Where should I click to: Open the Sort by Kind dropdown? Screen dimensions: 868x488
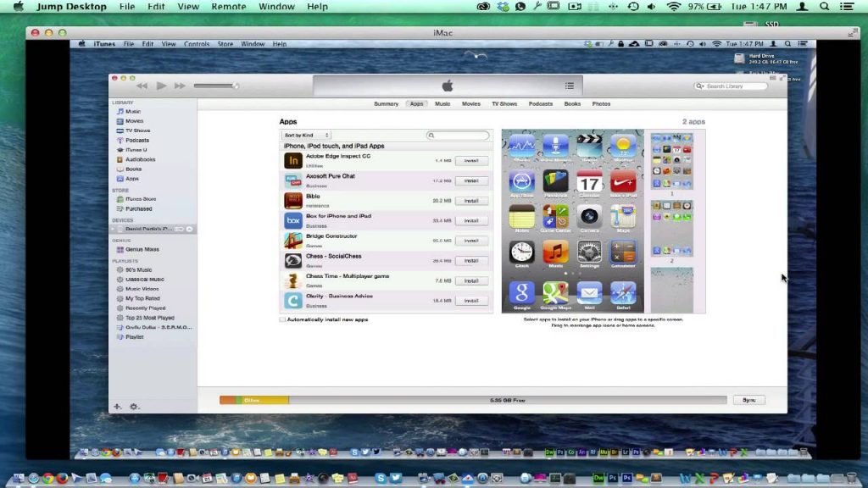pyautogui.click(x=305, y=135)
